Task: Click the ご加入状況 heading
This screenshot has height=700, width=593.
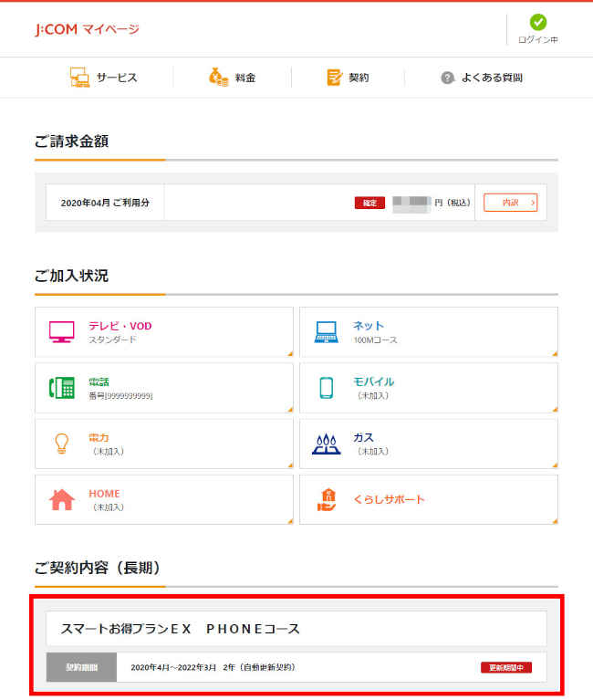Action: [71, 276]
